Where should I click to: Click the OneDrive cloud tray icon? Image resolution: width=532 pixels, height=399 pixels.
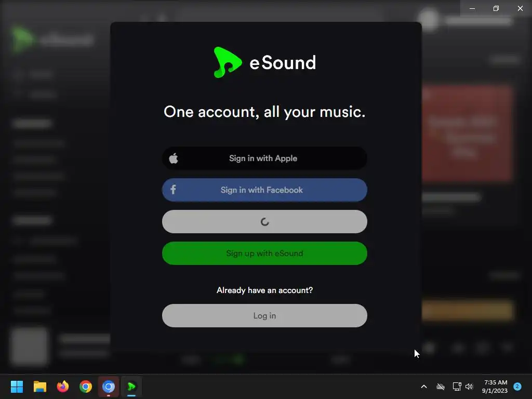441,387
